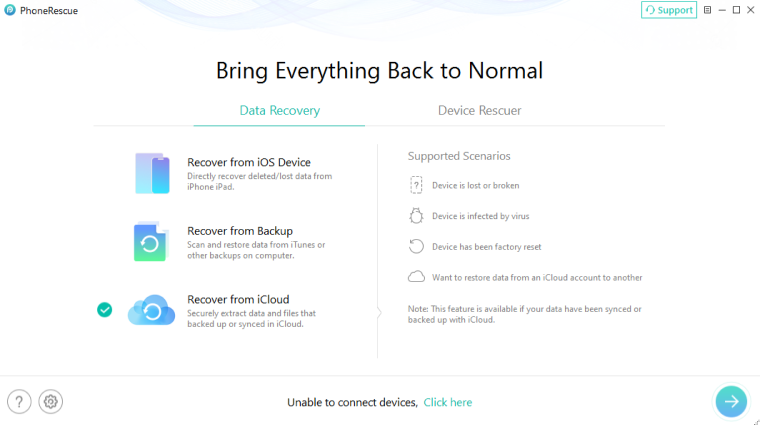Click the Recover from iOS Device icon
The image size is (760, 428).
coord(152,173)
